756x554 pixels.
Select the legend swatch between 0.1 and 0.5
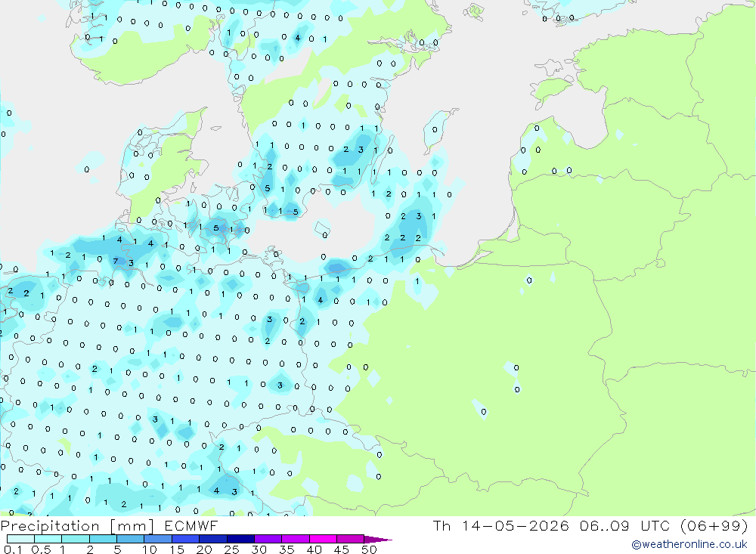tap(20, 539)
